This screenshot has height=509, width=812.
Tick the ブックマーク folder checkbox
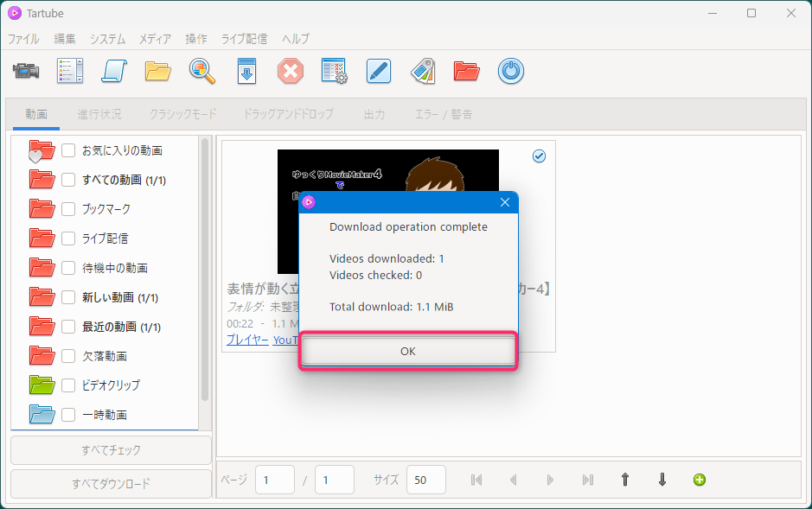pos(68,209)
